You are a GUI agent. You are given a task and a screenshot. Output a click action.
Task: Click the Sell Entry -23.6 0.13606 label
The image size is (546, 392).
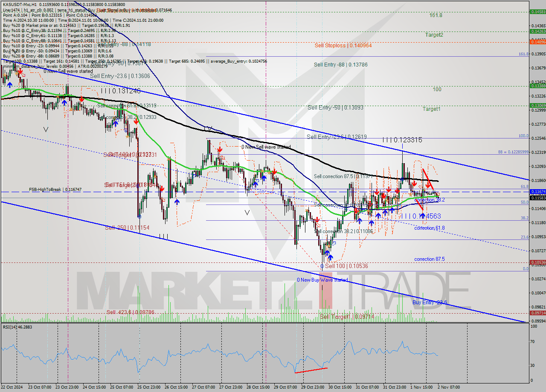pyautogui.click(x=120, y=76)
